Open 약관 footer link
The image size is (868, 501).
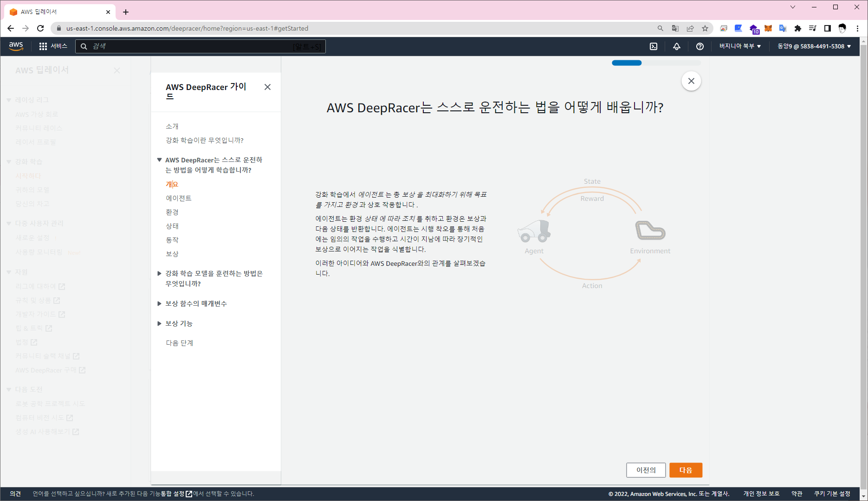[797, 494]
